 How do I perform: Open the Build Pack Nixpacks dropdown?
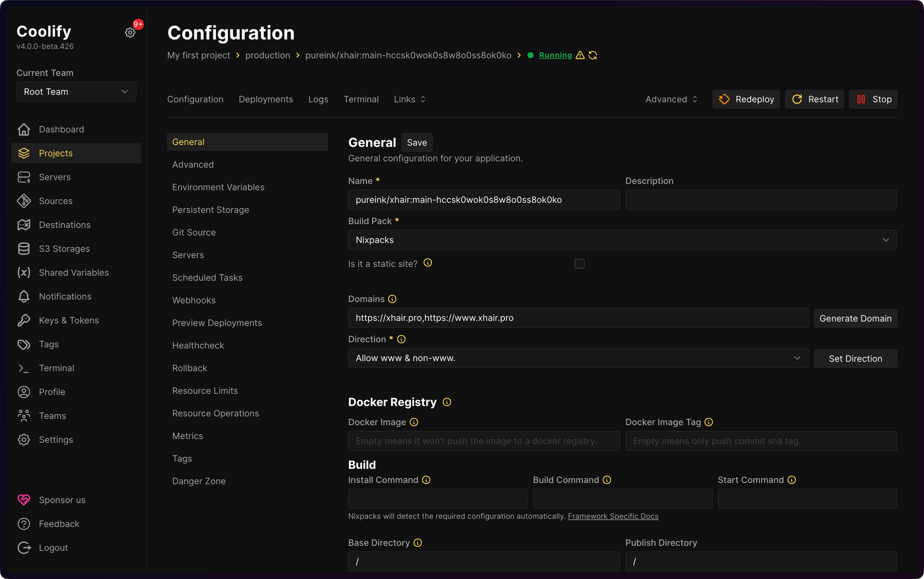tap(623, 240)
